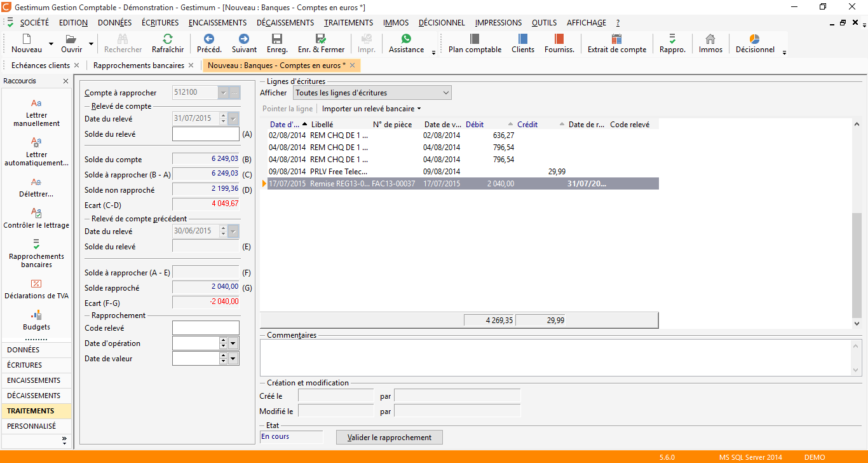Click the 4 269,35 debit total
Image resolution: width=868 pixels, height=463 pixels.
click(x=490, y=321)
